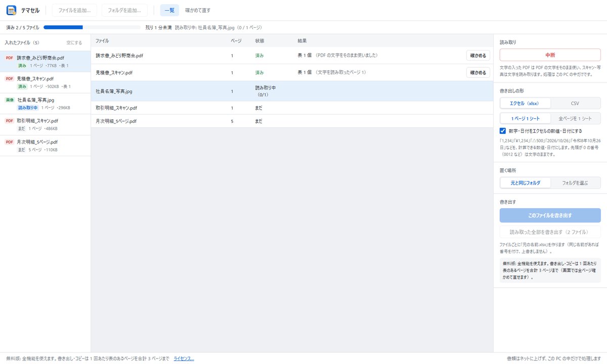This screenshot has width=607, height=364.
Task: Choose 元と同じフォルダ as the save location
Action: [x=525, y=183]
